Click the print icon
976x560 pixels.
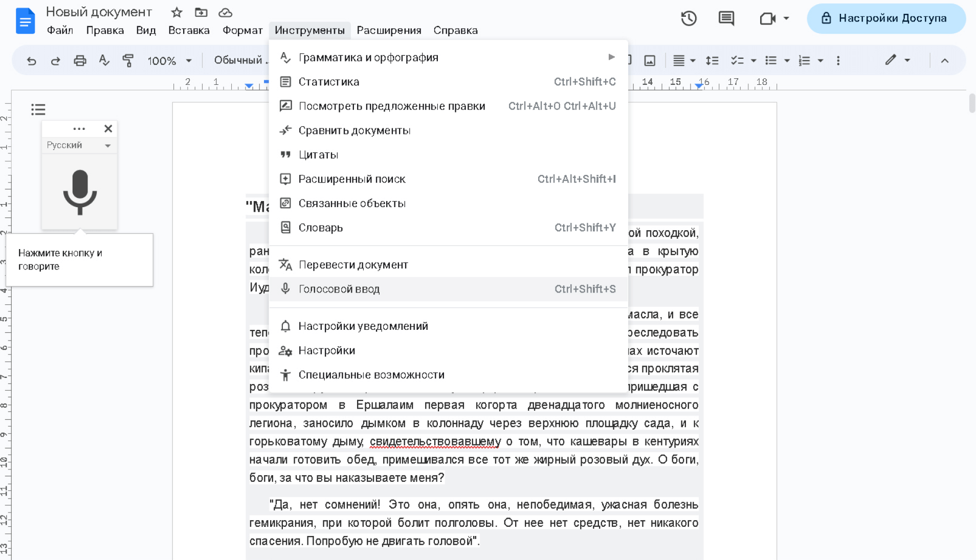[x=80, y=61]
